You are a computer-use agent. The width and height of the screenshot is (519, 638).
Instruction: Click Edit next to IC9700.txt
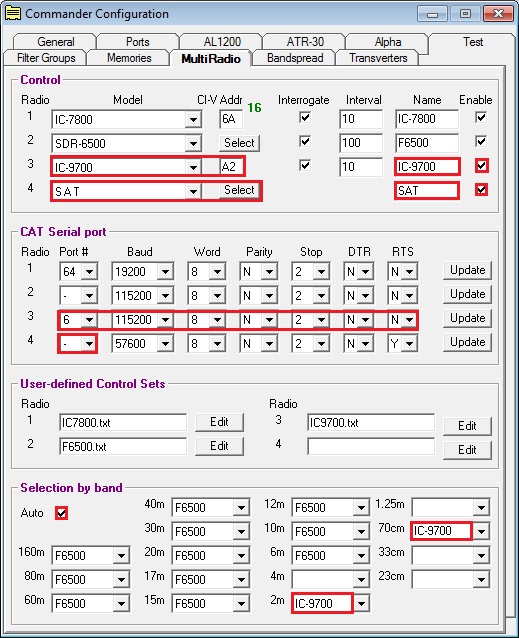pyautogui.click(x=467, y=426)
